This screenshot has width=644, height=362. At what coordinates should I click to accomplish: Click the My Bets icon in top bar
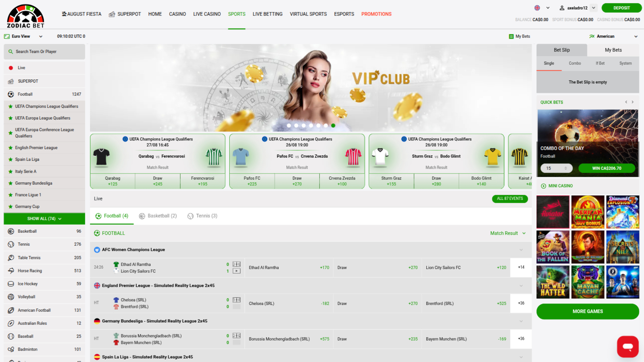click(511, 36)
